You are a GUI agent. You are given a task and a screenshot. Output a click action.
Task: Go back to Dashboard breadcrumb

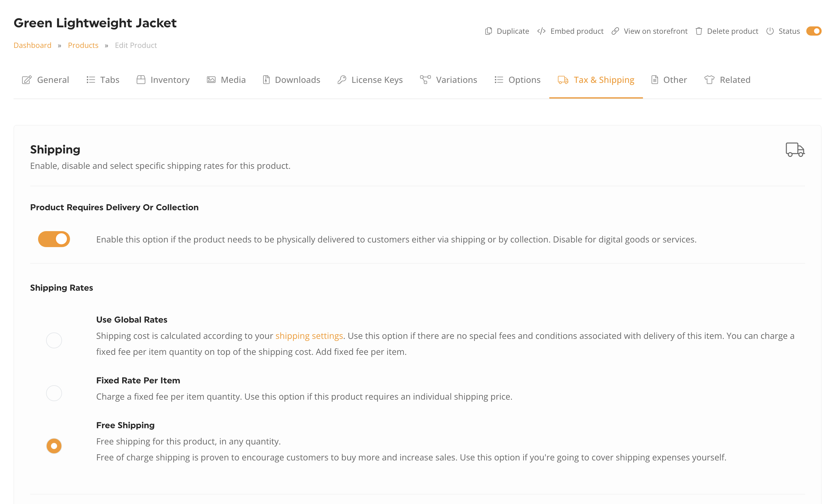pyautogui.click(x=33, y=45)
